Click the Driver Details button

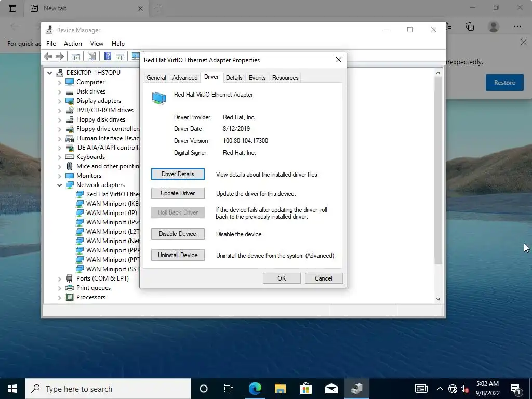point(178,174)
